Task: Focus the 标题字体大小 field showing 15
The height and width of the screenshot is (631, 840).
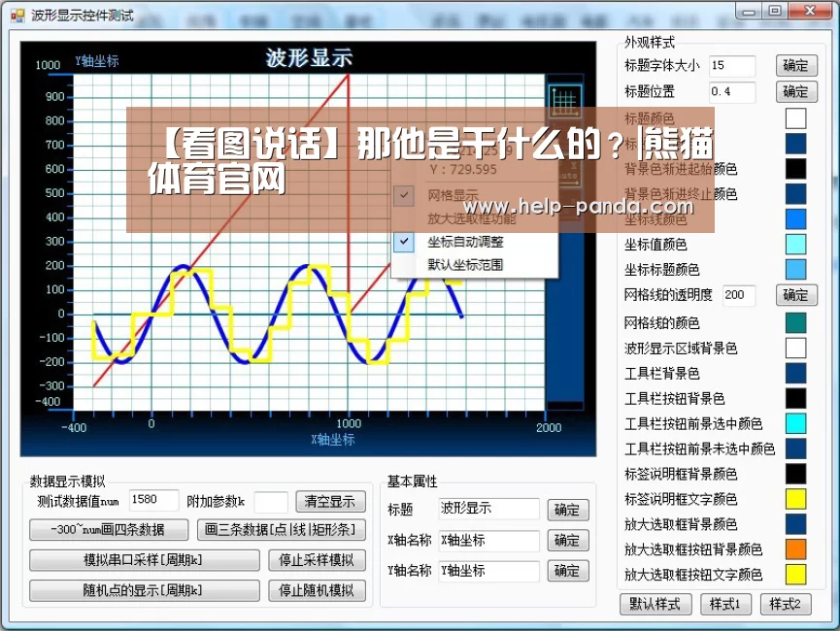Action: click(x=732, y=65)
